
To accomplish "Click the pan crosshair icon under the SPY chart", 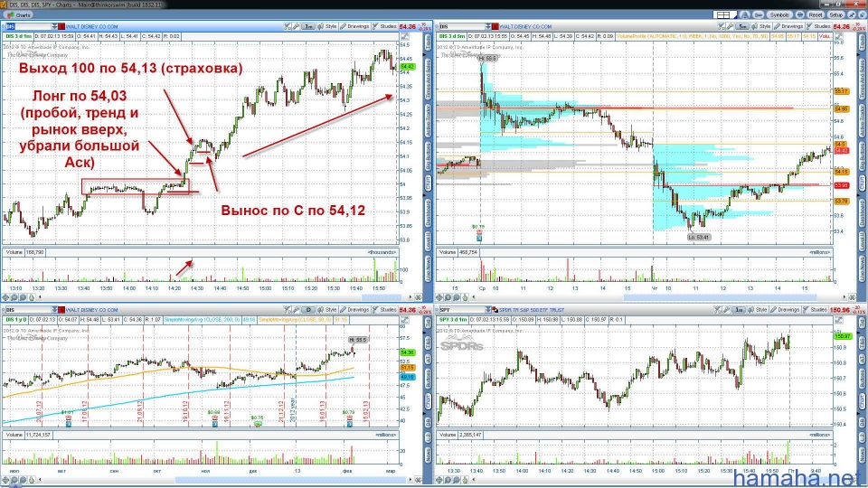I will (x=440, y=480).
